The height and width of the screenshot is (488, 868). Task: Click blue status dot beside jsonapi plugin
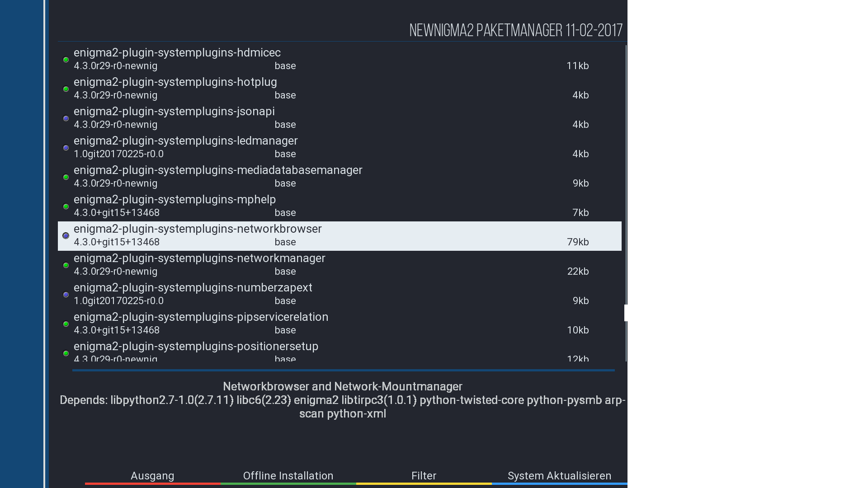pyautogui.click(x=66, y=118)
